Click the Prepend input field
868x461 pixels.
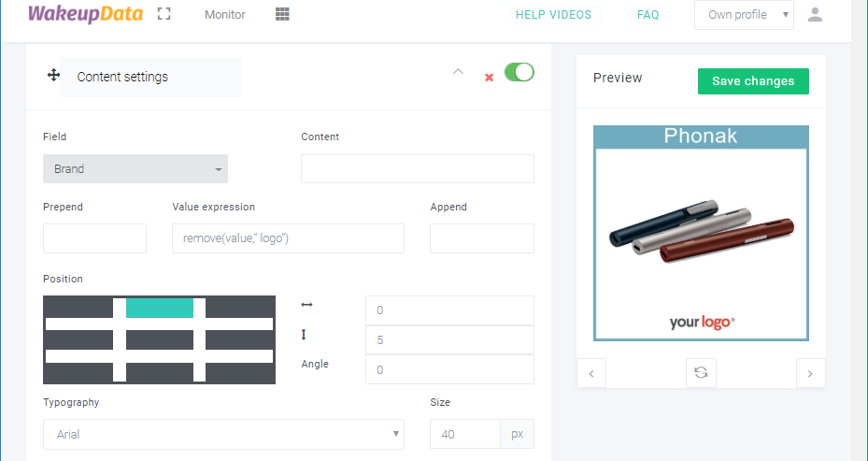pos(94,238)
